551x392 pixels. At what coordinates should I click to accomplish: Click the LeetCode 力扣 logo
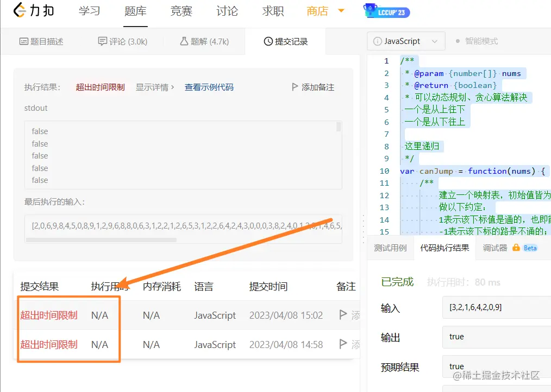(x=33, y=10)
